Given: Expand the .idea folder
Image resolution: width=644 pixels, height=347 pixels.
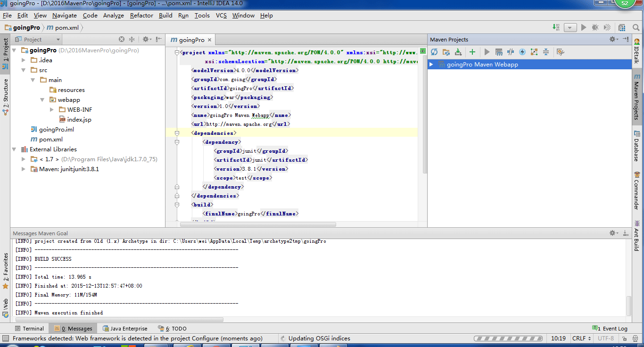Looking at the screenshot, I should (24, 60).
